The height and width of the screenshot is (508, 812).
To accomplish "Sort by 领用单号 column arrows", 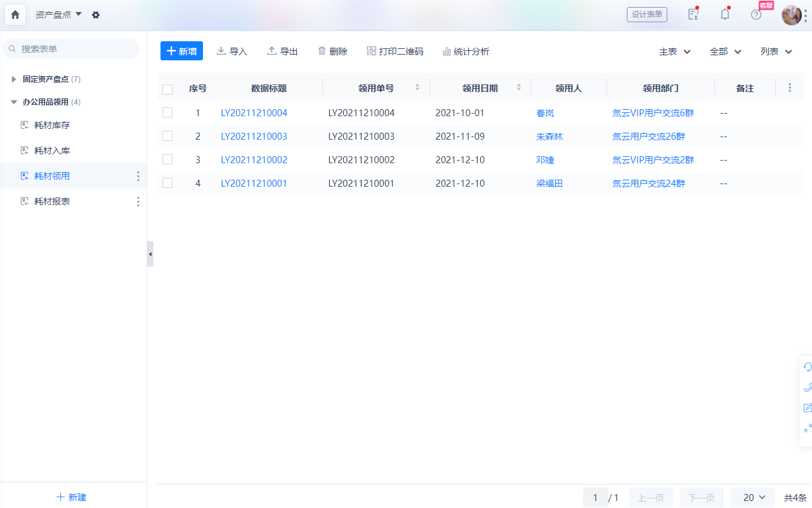I will click(x=417, y=88).
